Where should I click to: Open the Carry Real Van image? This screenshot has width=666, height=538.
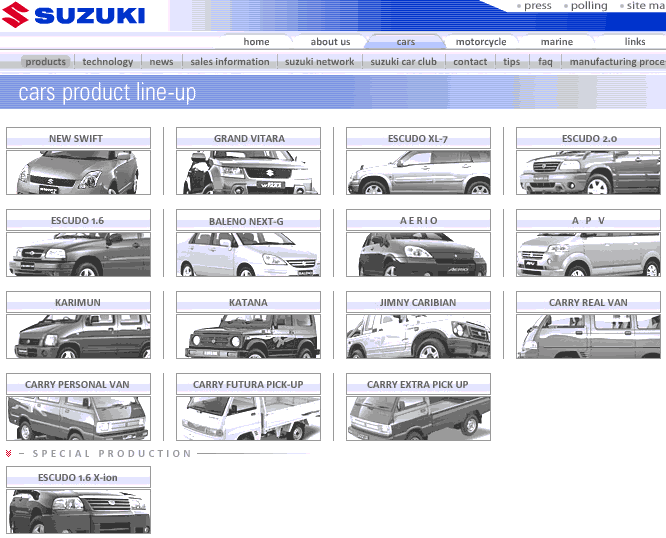click(x=588, y=336)
